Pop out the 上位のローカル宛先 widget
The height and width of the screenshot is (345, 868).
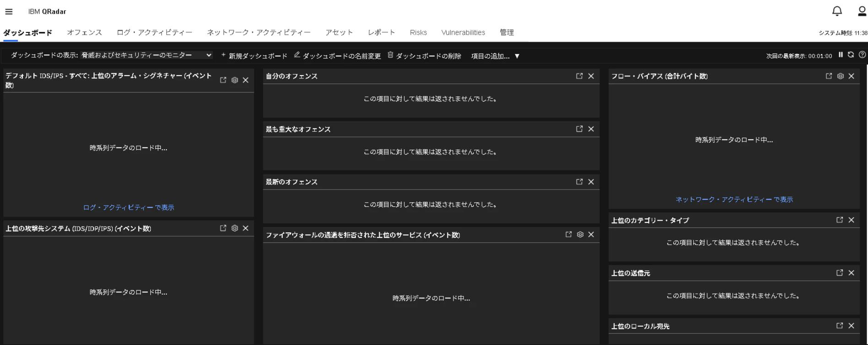(840, 326)
